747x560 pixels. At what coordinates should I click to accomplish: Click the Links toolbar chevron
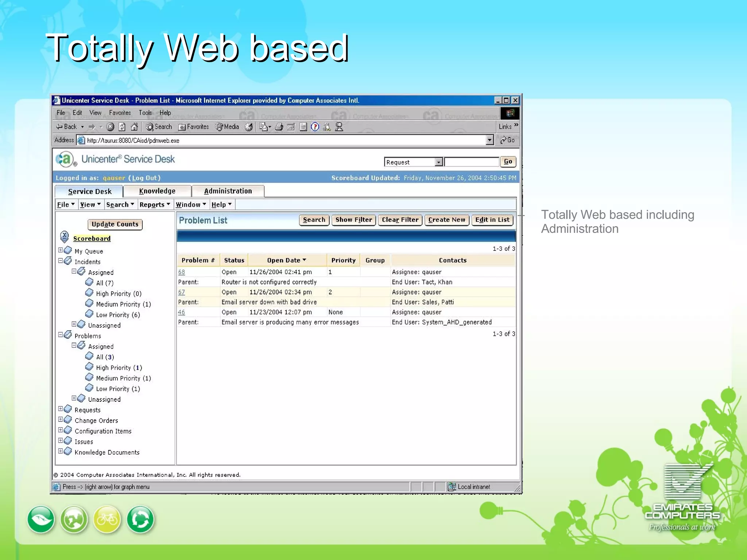[x=516, y=125]
